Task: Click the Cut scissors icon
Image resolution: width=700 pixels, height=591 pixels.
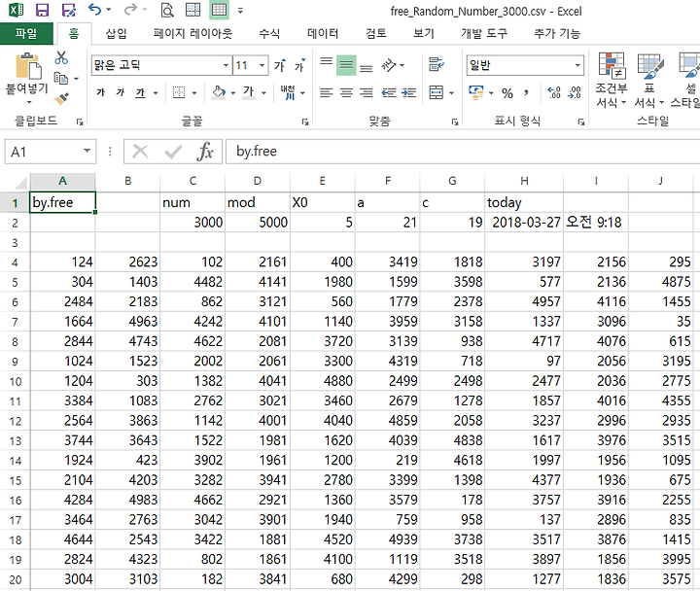Action: 61,57
